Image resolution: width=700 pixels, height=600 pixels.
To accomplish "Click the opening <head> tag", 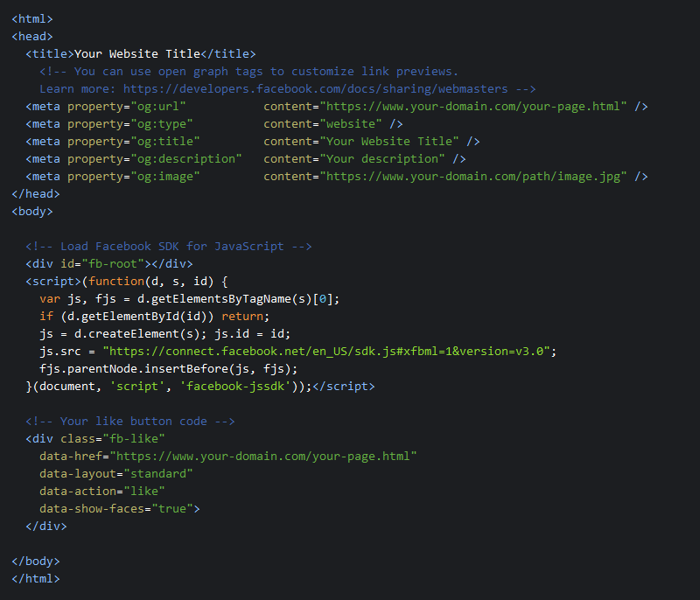I will [32, 37].
